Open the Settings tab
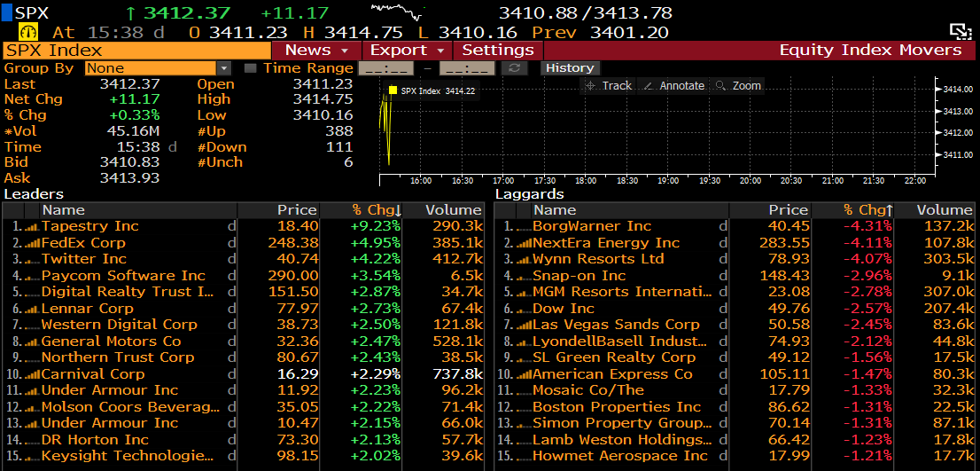980x471 pixels. click(x=498, y=51)
